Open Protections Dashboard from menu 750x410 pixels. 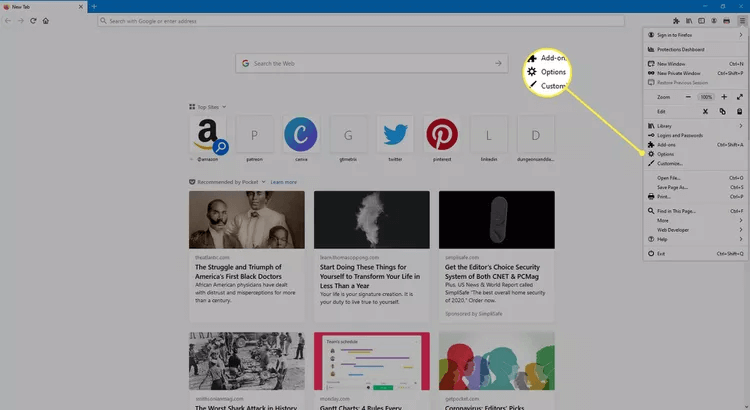tap(695, 49)
